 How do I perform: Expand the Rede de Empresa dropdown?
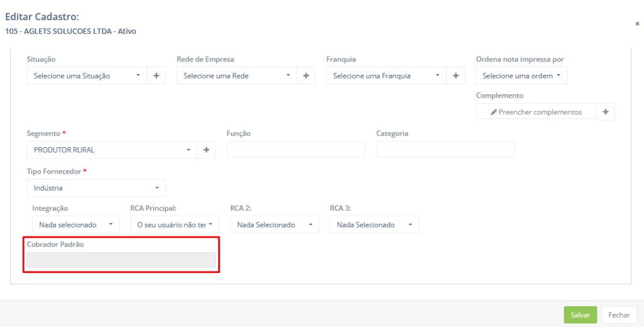236,75
